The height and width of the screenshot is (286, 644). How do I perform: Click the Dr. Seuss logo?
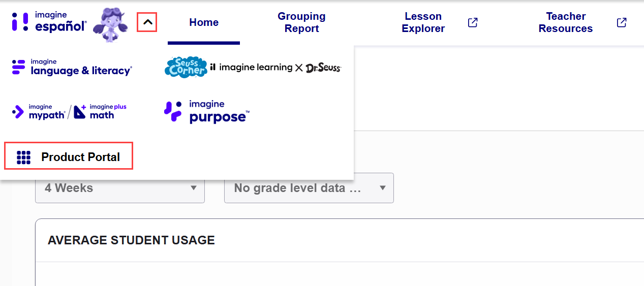point(323,68)
